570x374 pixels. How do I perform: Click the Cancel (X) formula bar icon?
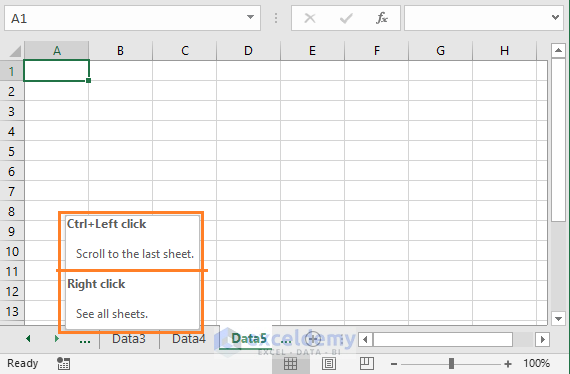(310, 18)
